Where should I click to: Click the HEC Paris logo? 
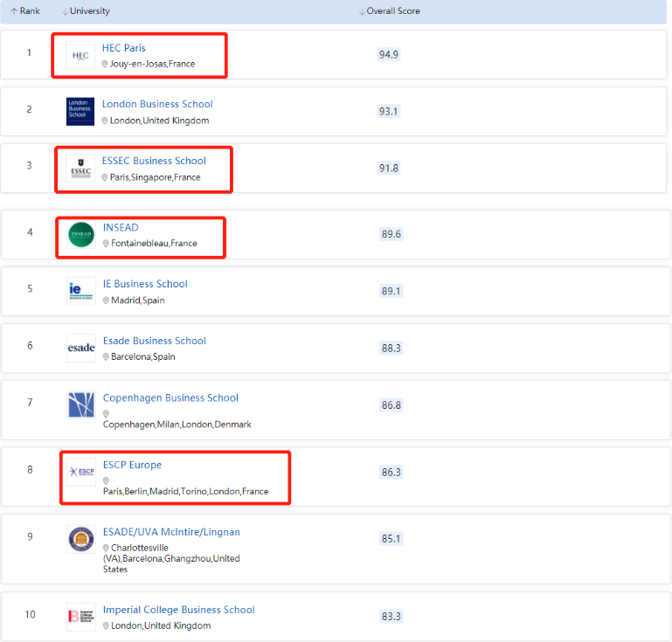click(80, 55)
